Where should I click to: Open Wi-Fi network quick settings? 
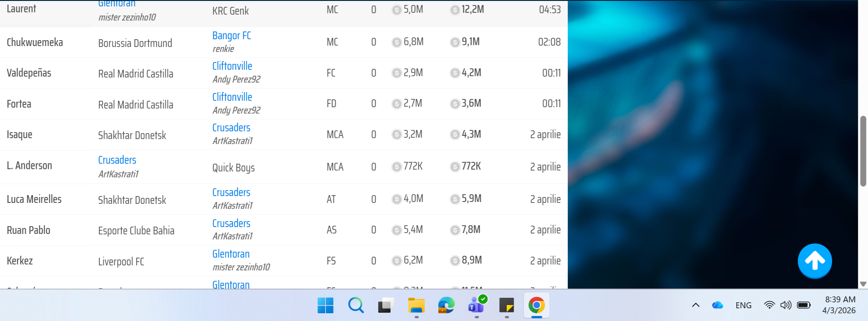pyautogui.click(x=769, y=305)
